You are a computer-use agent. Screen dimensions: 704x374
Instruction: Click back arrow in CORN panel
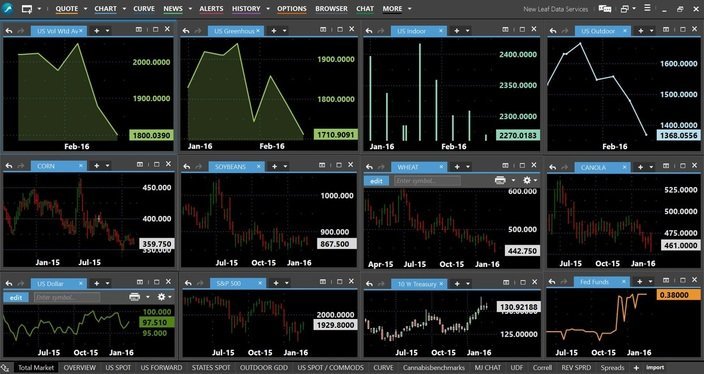9,166
